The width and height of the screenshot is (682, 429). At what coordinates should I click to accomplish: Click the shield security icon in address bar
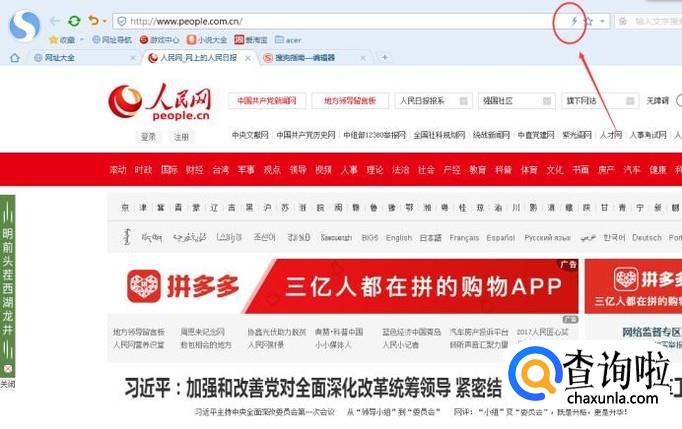pyautogui.click(x=122, y=21)
